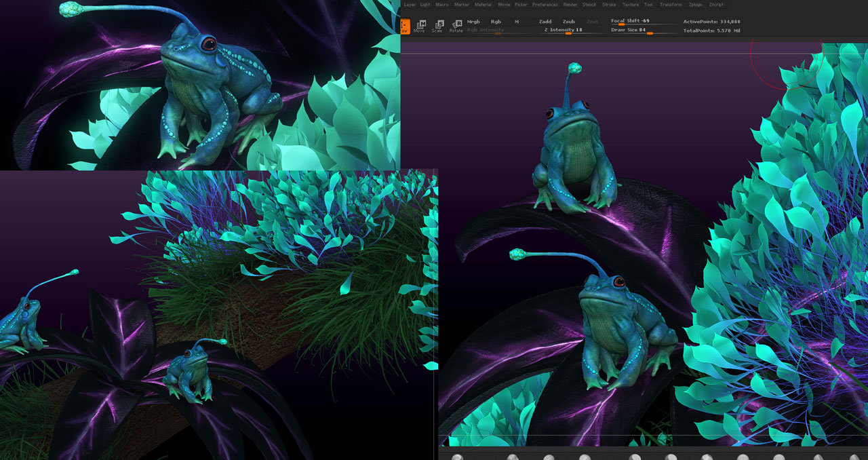868x460 pixels.
Task: Open the Light menu
Action: click(x=425, y=5)
